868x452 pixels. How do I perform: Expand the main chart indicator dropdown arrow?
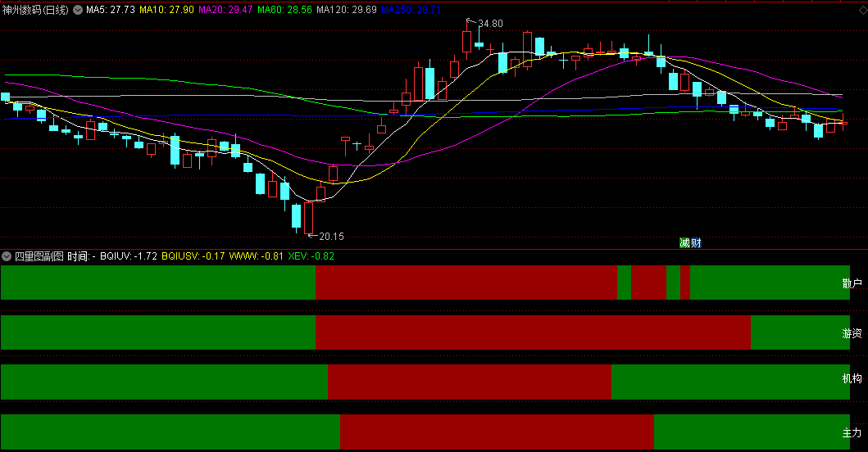tap(78, 10)
